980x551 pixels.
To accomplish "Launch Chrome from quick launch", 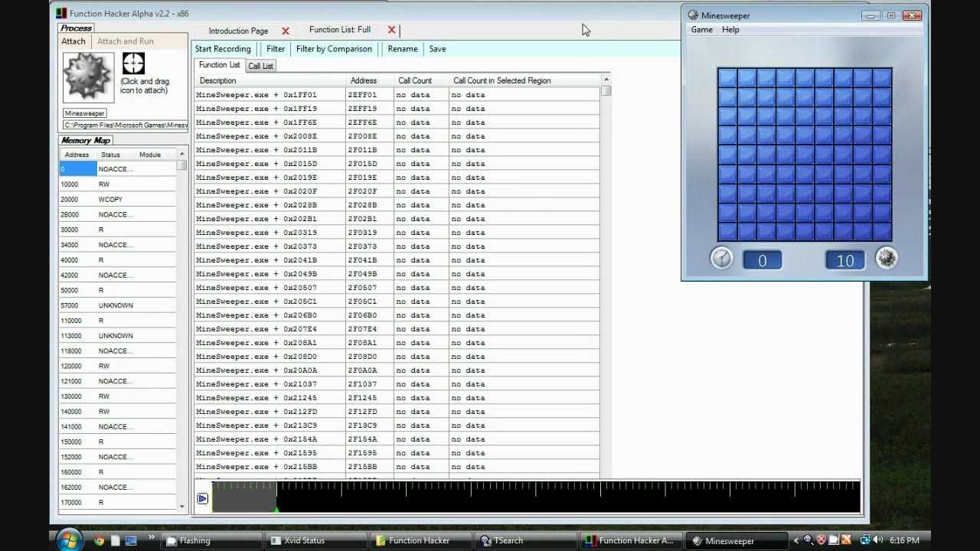I will (x=99, y=541).
